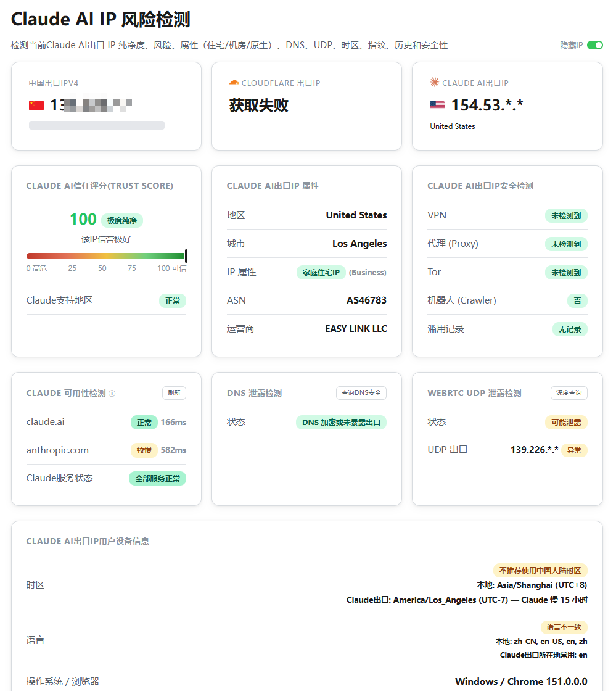
Task: Click the 家庭住宅IP badge
Action: [321, 272]
